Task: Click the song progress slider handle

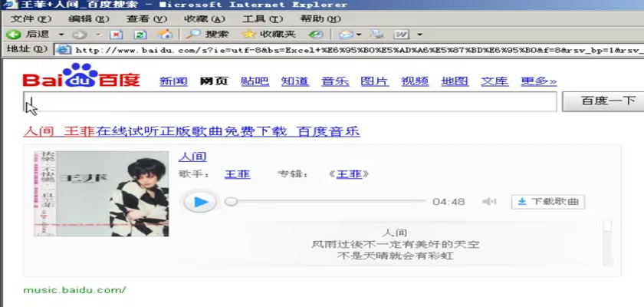Action: click(x=232, y=202)
